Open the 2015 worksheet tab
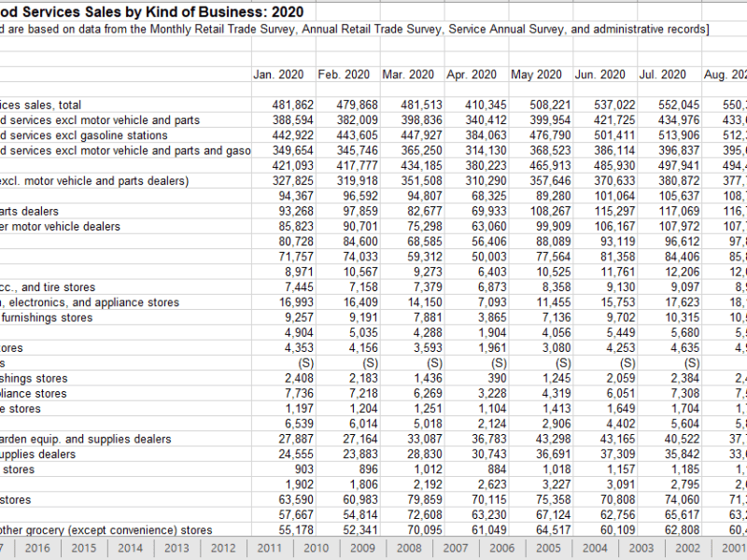The width and height of the screenshot is (747, 560). coord(82,549)
